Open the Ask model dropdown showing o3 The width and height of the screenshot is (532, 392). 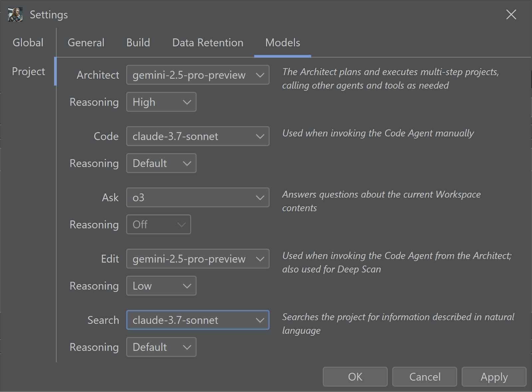tap(198, 198)
